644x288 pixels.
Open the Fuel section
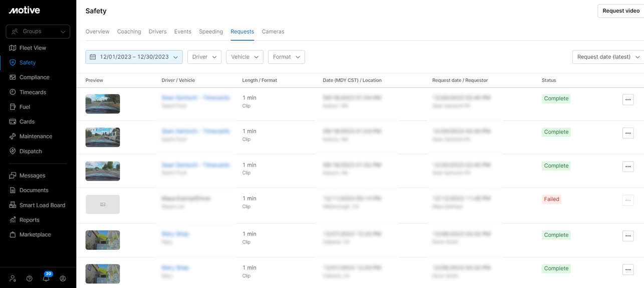[25, 107]
